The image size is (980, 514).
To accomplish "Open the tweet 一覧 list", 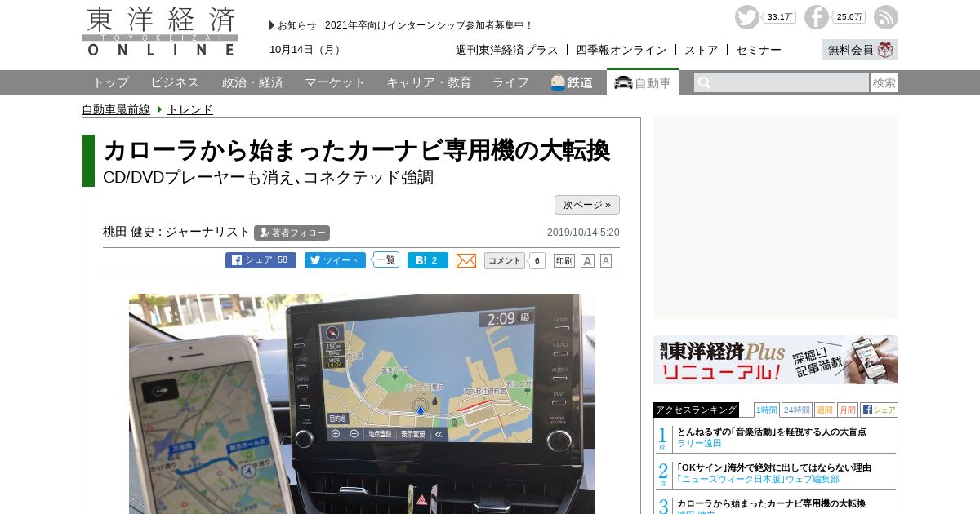I will pyautogui.click(x=386, y=260).
